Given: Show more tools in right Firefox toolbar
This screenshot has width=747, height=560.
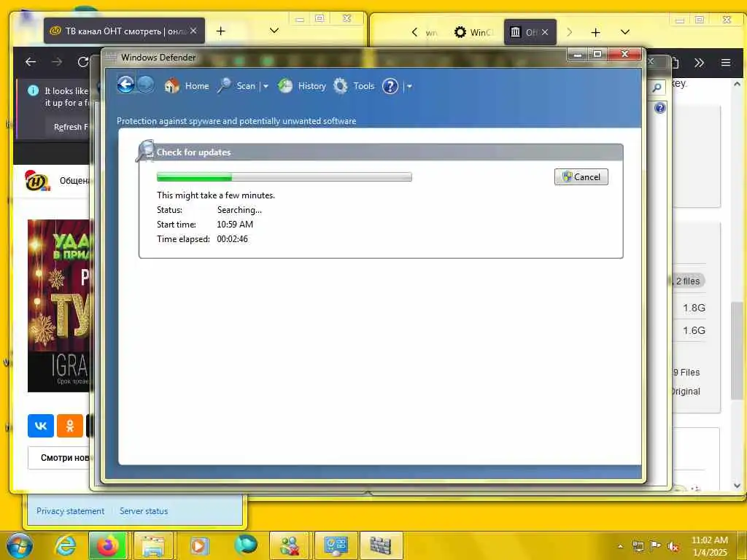Looking at the screenshot, I should tap(699, 63).
